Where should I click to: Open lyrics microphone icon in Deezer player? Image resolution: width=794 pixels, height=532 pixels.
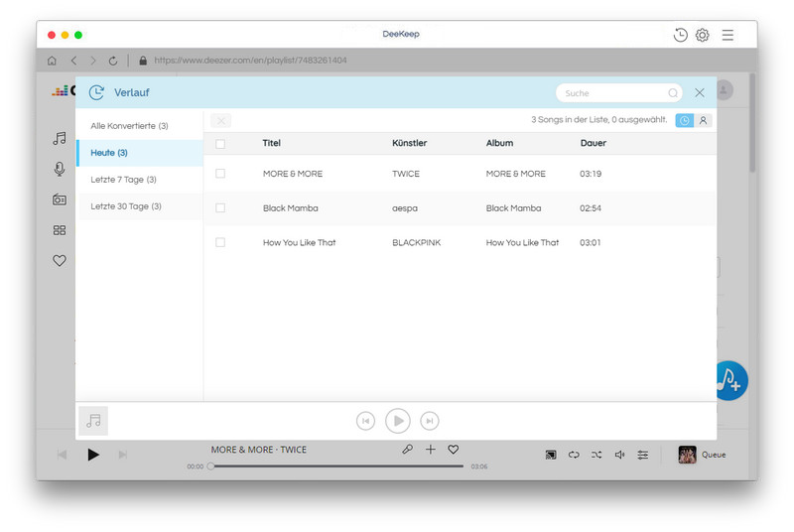pyautogui.click(x=407, y=449)
